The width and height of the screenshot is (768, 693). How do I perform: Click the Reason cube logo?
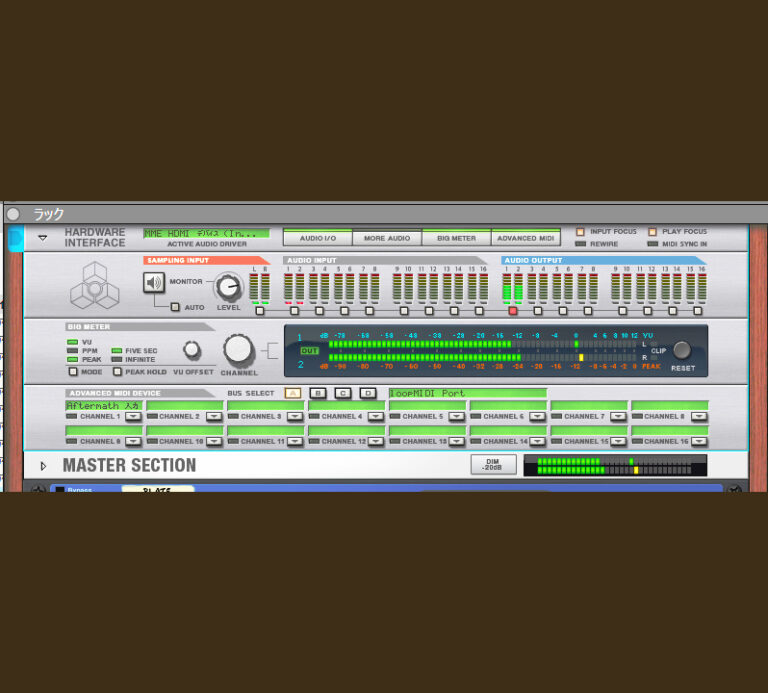click(x=95, y=286)
